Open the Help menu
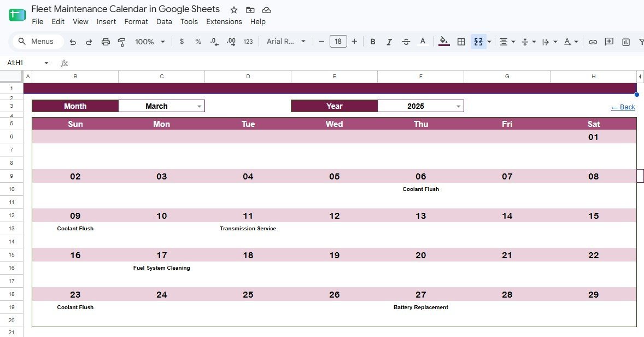This screenshot has height=337, width=644. tap(258, 21)
